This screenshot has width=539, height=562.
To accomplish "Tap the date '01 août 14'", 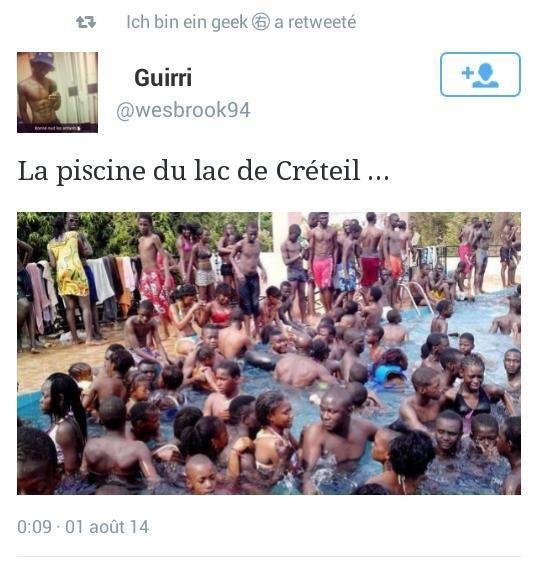I will point(107,527).
